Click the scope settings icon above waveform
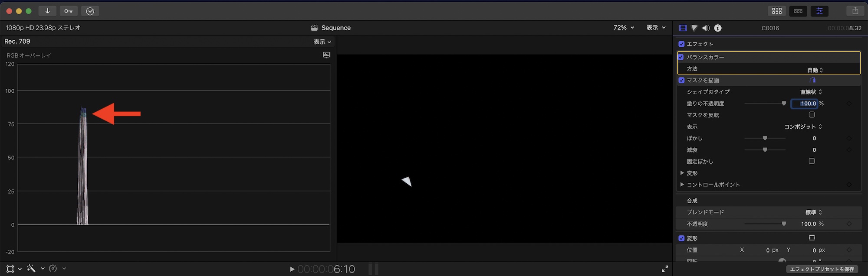 [326, 55]
